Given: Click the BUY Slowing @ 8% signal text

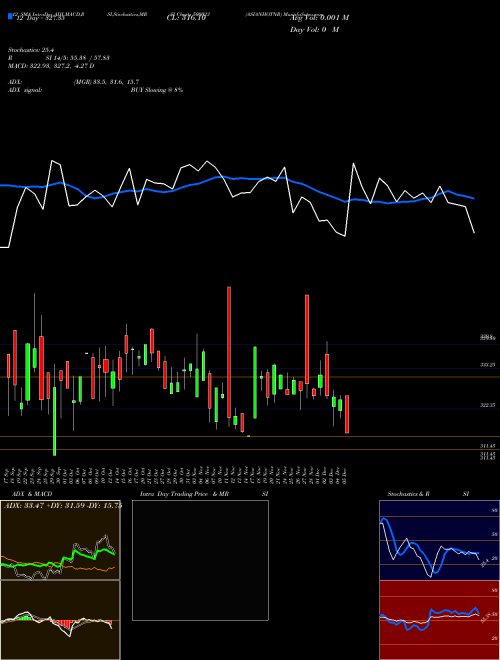Looking at the screenshot, I should click(157, 90).
